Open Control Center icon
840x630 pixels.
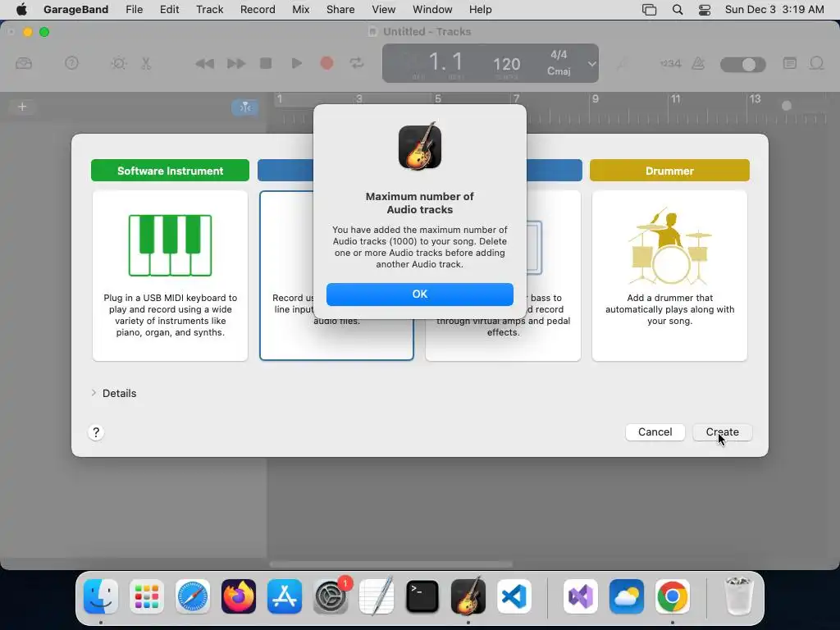tap(705, 10)
